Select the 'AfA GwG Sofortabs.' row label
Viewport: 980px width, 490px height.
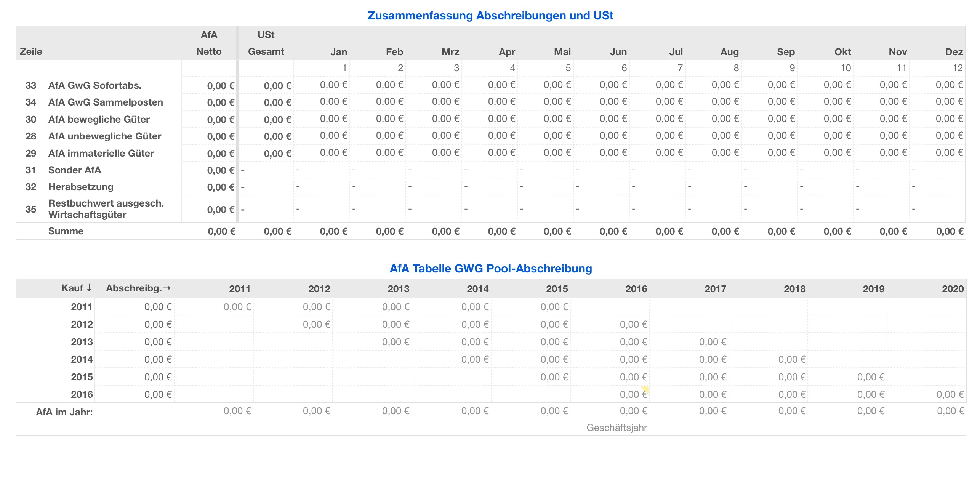point(94,85)
